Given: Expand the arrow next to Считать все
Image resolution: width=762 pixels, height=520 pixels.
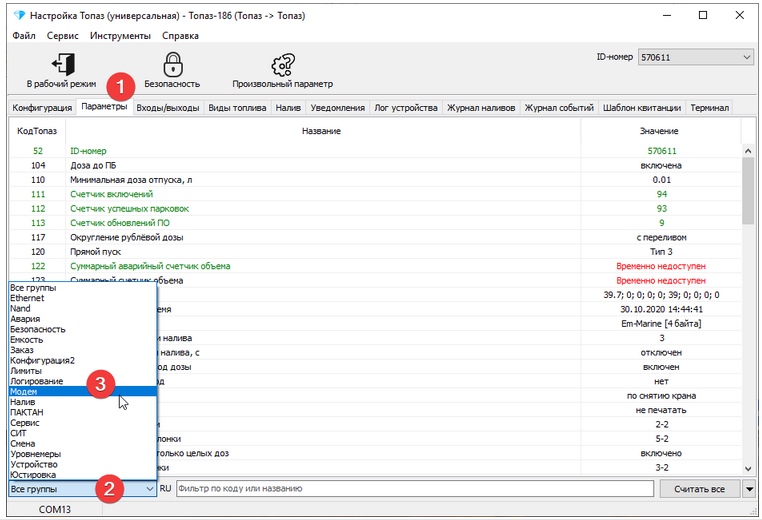Looking at the screenshot, I should (x=749, y=489).
